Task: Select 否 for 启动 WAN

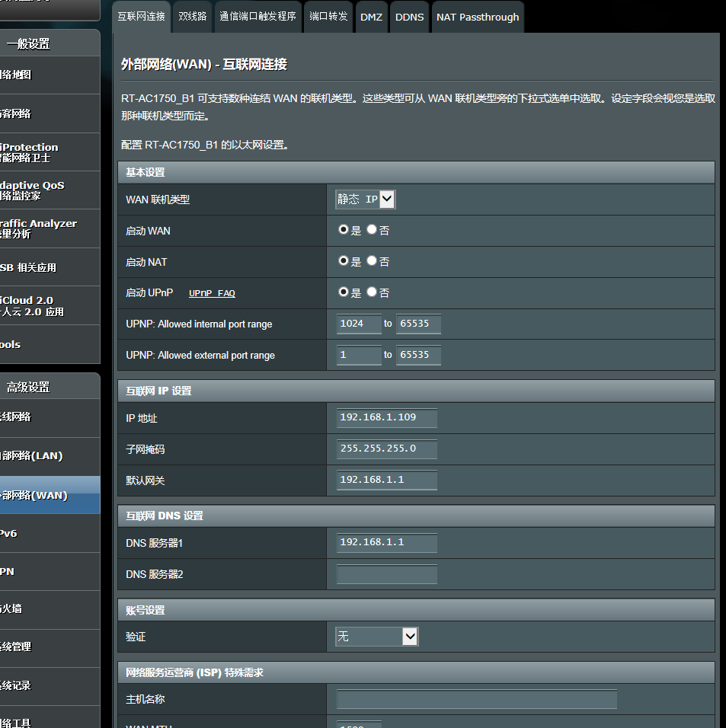Action: (372, 229)
